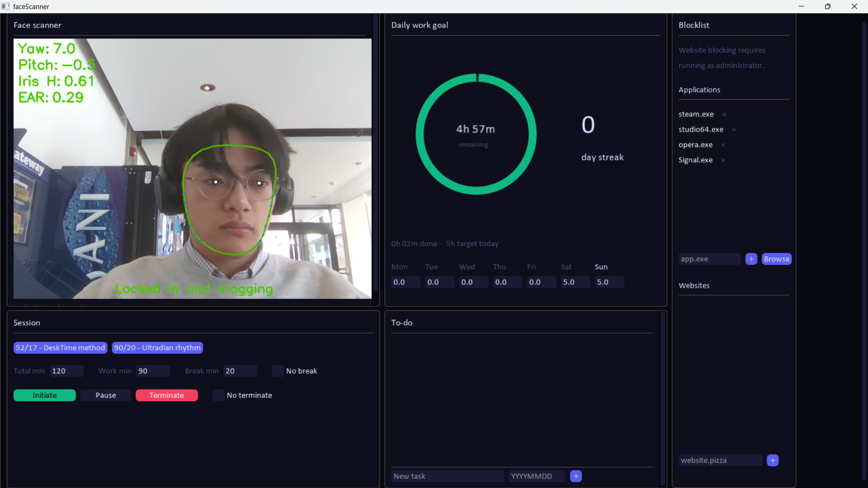Click the To-do panel scrollbar
Image resolution: width=868 pixels, height=488 pixels.
[x=663, y=398]
